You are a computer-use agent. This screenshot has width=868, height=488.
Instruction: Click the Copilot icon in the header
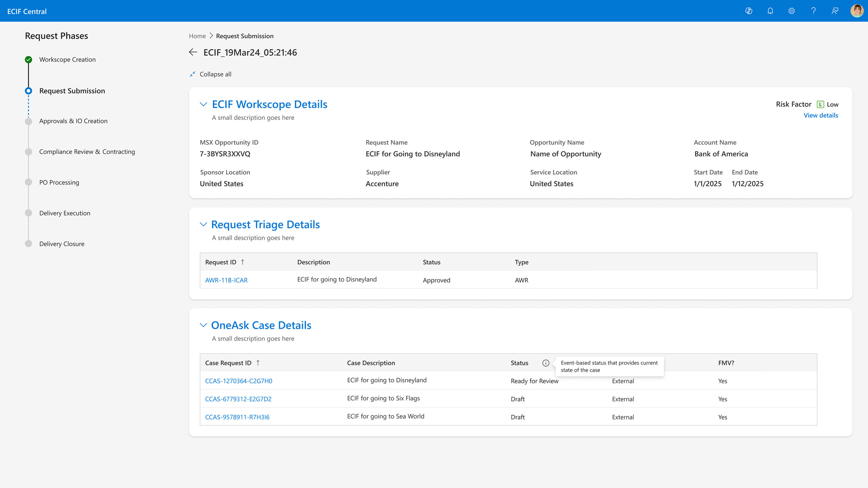pos(749,11)
